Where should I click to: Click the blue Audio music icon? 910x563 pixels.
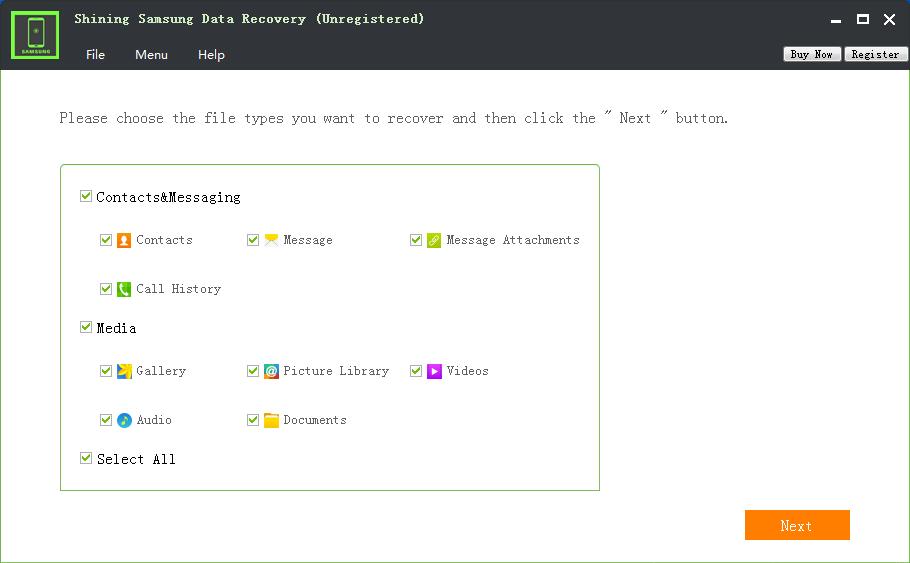124,420
